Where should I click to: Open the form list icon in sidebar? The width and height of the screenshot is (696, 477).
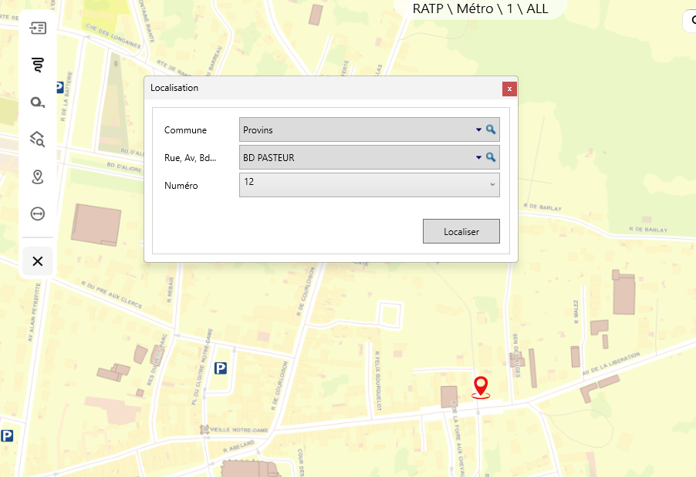click(x=38, y=28)
